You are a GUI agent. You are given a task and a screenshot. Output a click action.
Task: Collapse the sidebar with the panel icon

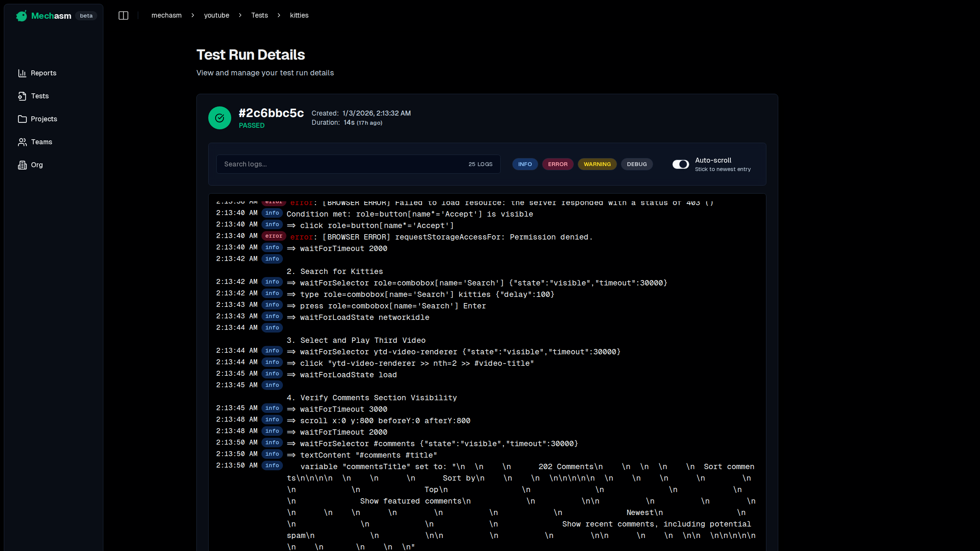tap(123, 15)
